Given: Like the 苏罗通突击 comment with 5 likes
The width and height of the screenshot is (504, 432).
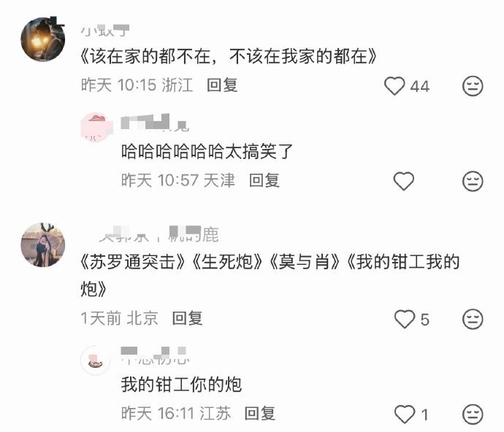Looking at the screenshot, I should (405, 319).
